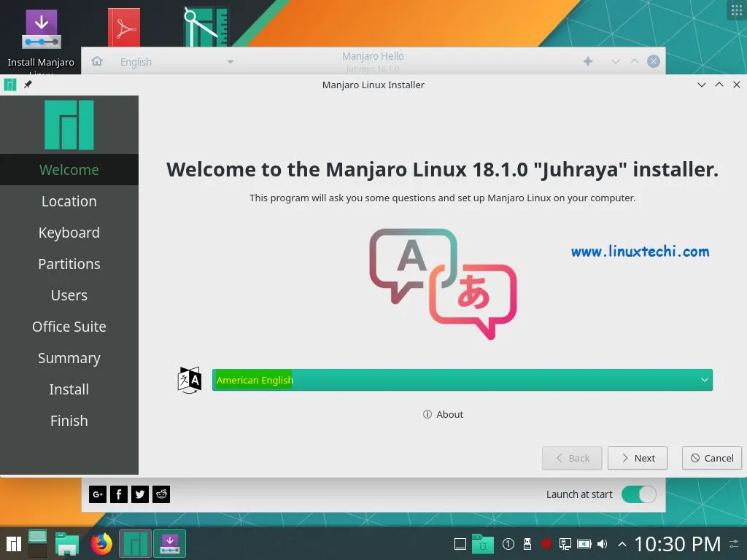
Task: Click the red security shield tray icon
Action: 546,543
